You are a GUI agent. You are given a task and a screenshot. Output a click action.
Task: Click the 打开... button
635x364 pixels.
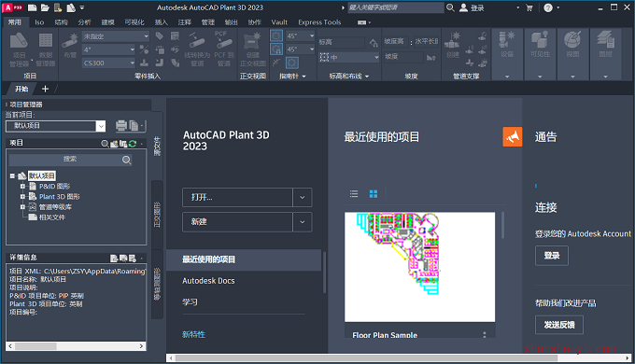[238, 198]
